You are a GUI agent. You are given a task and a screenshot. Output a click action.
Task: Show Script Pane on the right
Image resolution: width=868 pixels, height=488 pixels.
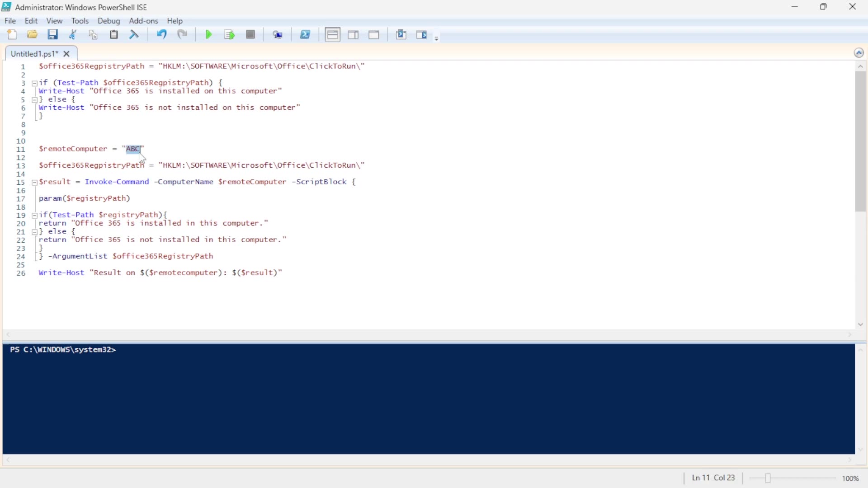coord(353,34)
